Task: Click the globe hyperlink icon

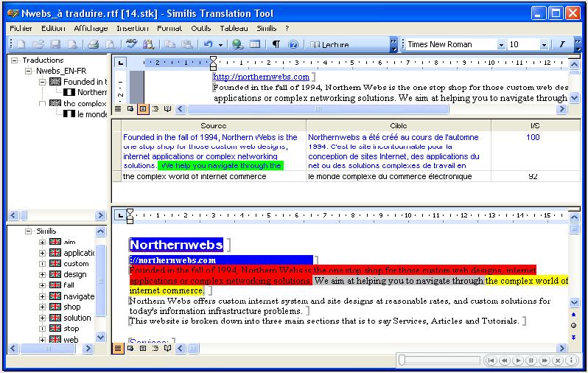Action: click(x=238, y=45)
